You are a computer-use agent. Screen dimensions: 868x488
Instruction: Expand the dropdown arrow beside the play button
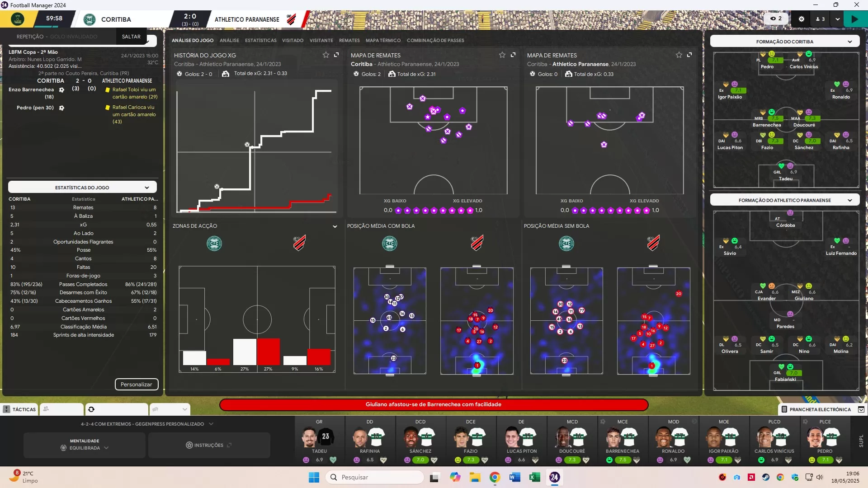click(838, 19)
